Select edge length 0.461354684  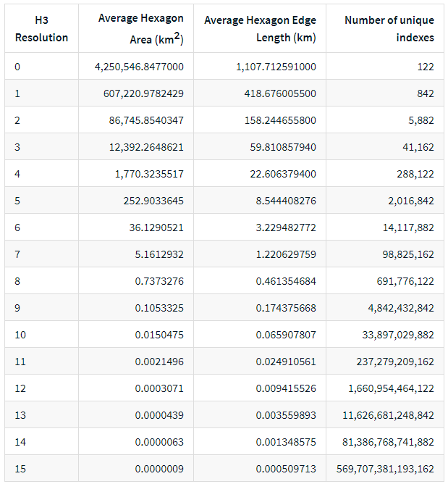(286, 282)
